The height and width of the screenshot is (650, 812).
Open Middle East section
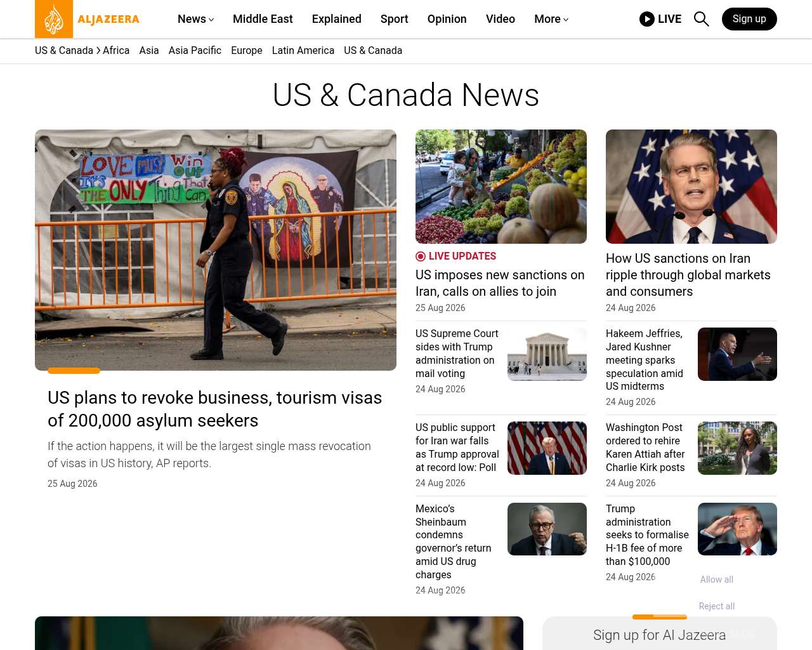tap(263, 19)
